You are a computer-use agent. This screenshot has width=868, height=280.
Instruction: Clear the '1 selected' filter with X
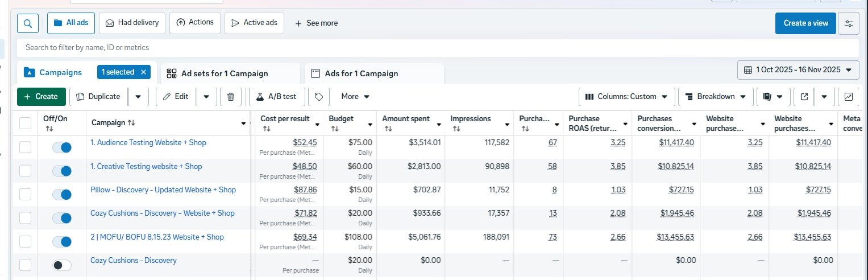point(143,72)
